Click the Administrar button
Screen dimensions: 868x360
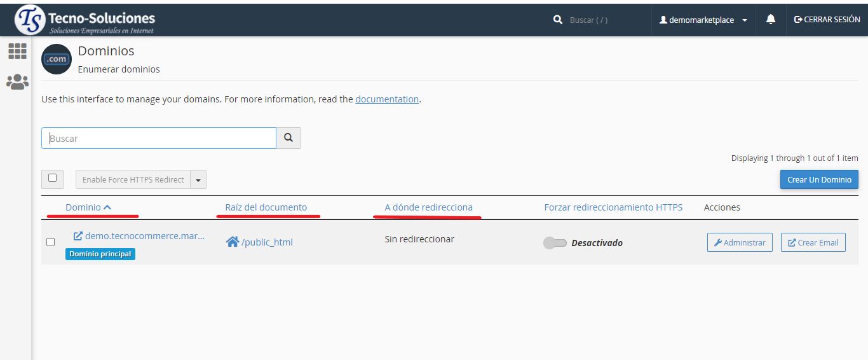click(x=740, y=242)
